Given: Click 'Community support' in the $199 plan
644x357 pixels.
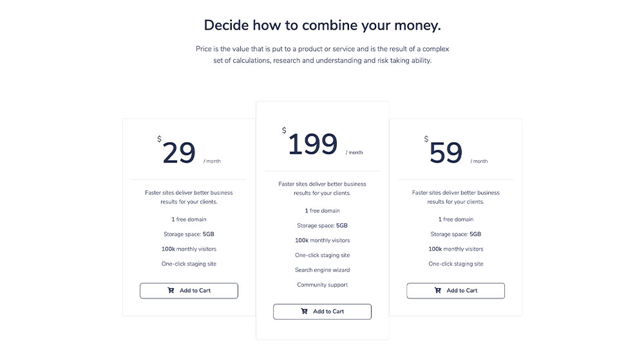Looking at the screenshot, I should coord(323,285).
